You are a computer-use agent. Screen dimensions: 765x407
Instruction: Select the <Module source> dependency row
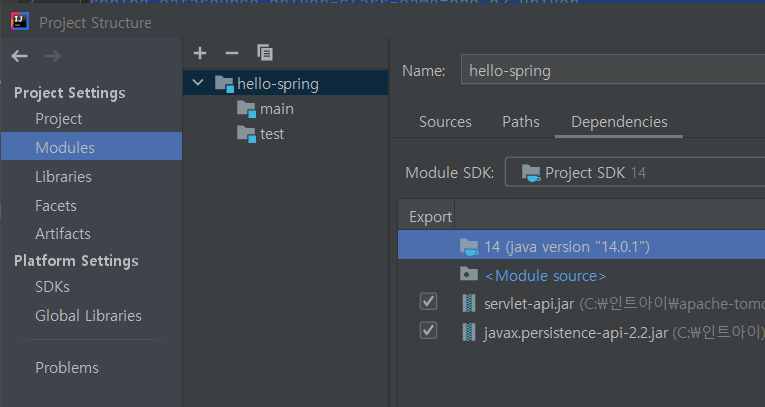582,276
